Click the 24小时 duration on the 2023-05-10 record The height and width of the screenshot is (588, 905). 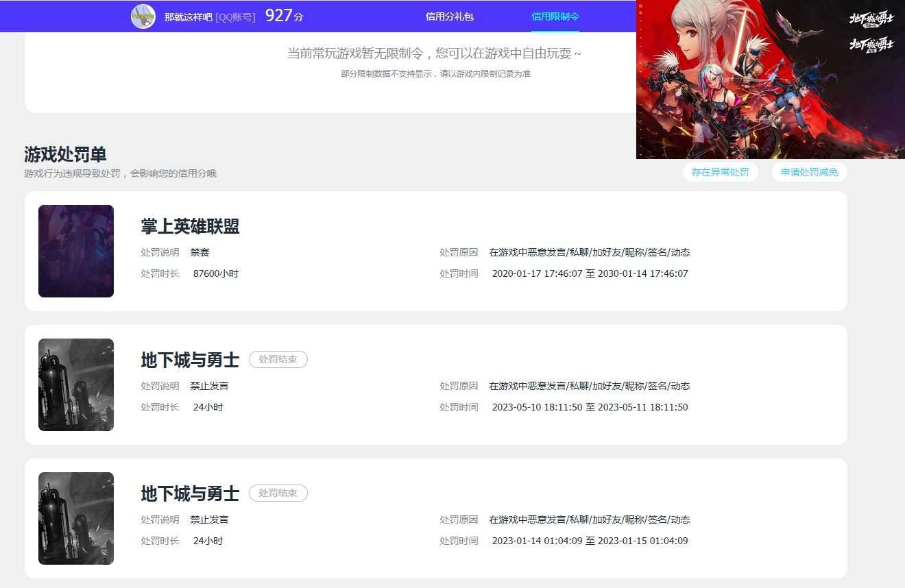pos(208,407)
